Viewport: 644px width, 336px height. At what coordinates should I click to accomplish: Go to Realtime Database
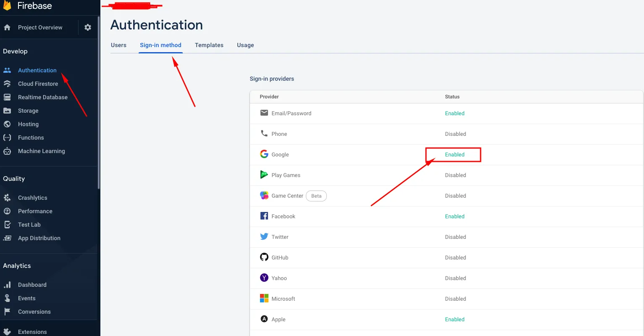[x=43, y=97]
